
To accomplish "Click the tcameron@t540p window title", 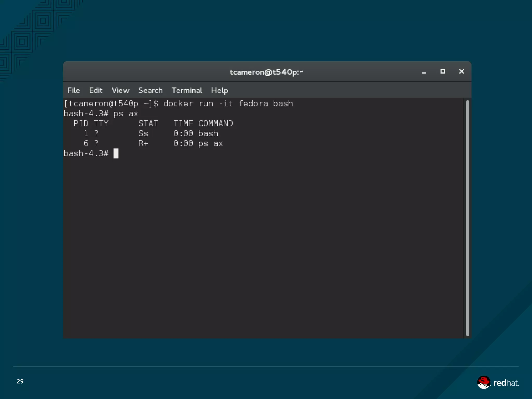I will [x=266, y=72].
